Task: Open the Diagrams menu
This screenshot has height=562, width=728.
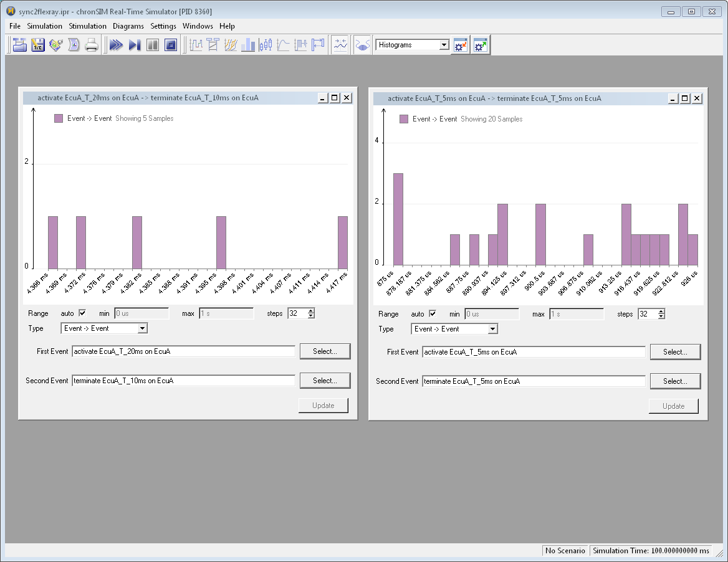Action: 128,26
